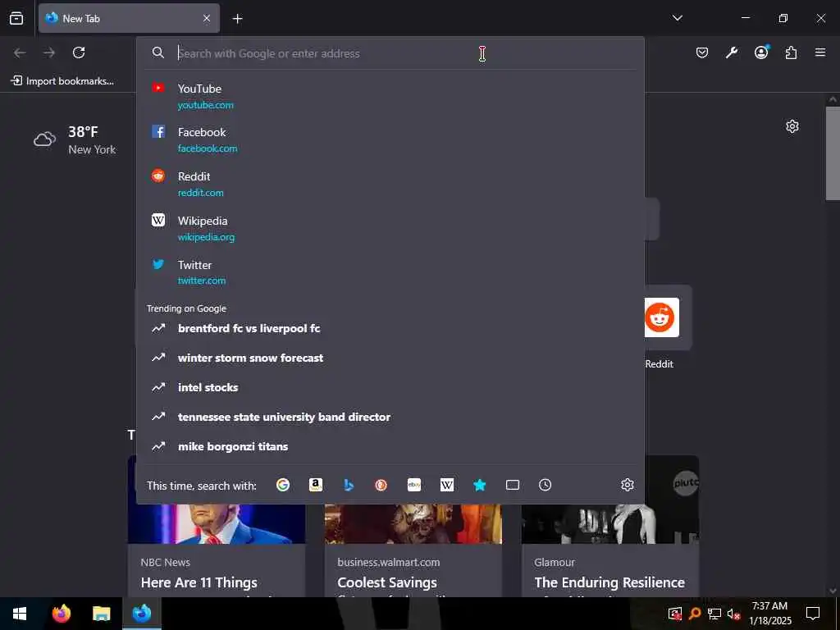The width and height of the screenshot is (840, 630).
Task: Select trending search intel stocks
Action: click(390, 387)
